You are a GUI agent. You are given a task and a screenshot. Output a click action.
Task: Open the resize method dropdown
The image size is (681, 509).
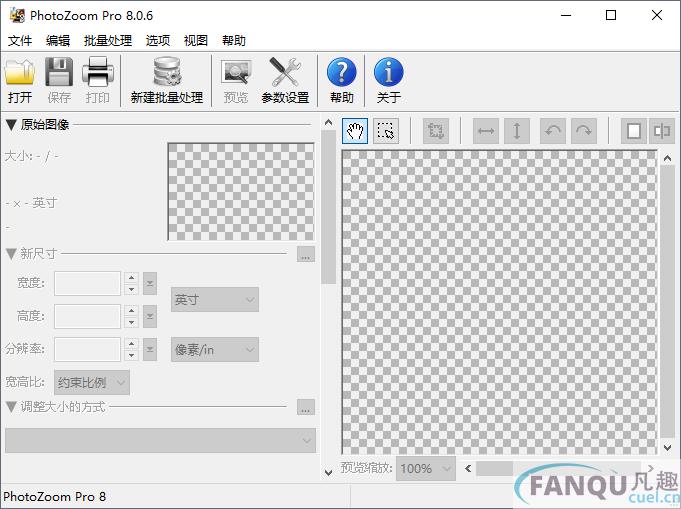[x=160, y=441]
